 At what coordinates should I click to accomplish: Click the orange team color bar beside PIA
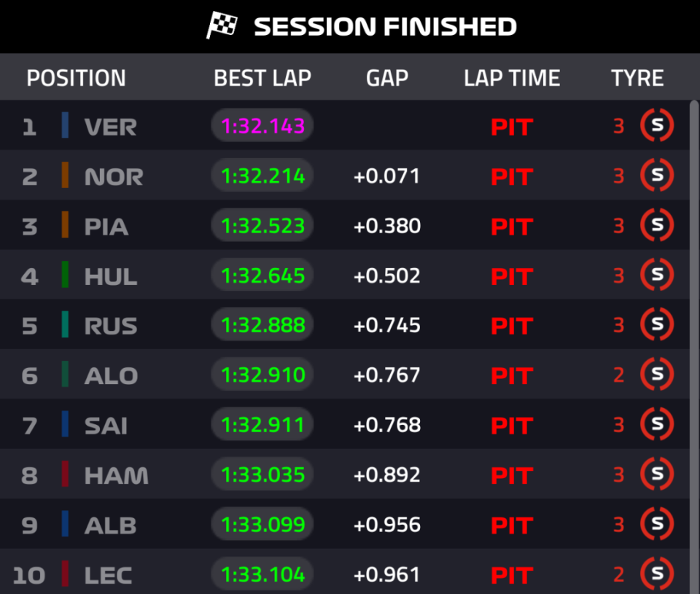[65, 225]
